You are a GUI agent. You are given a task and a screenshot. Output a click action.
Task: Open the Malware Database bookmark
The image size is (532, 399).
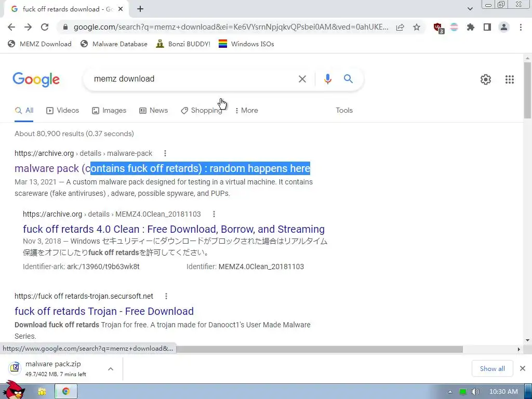[x=114, y=44]
